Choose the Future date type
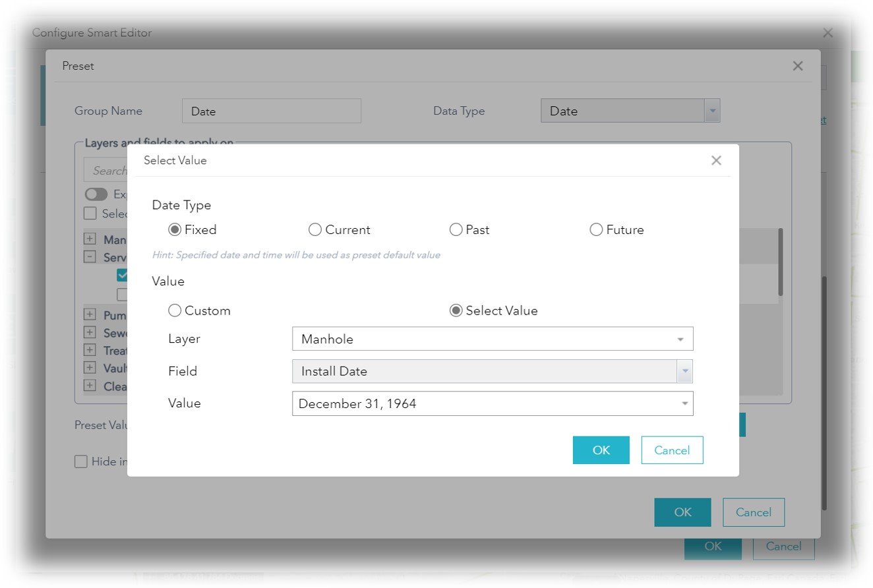This screenshot has width=873, height=588. coord(596,229)
